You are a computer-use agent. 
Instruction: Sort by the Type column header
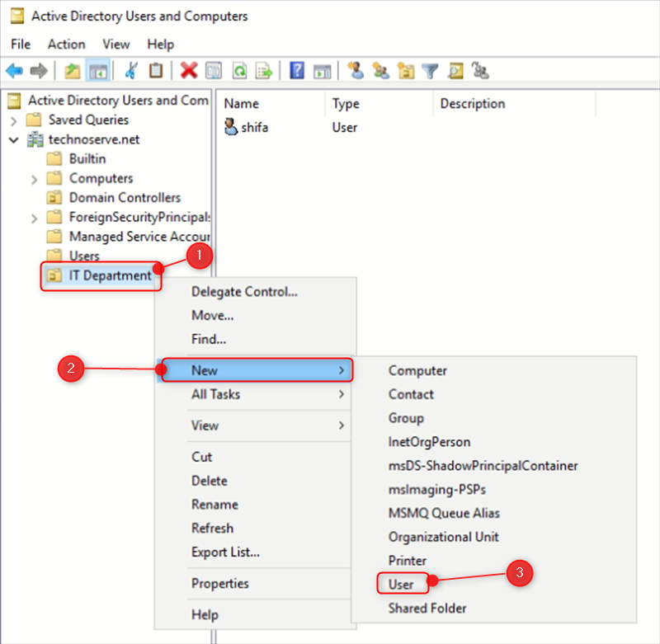click(x=346, y=104)
